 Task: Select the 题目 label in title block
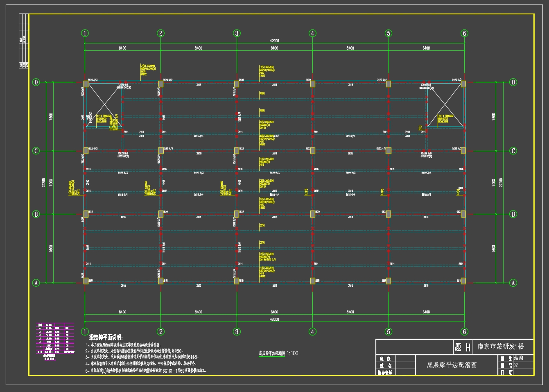point(463,347)
